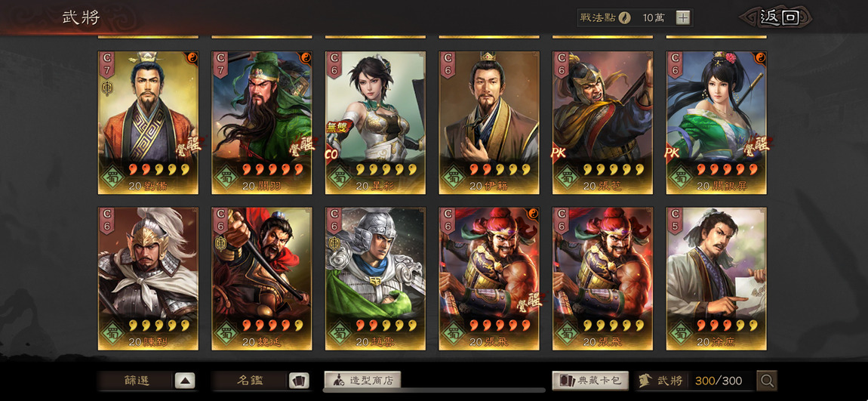This screenshot has width=868, height=401.
Task: Open the 典藏卡包 card pack
Action: 591,380
